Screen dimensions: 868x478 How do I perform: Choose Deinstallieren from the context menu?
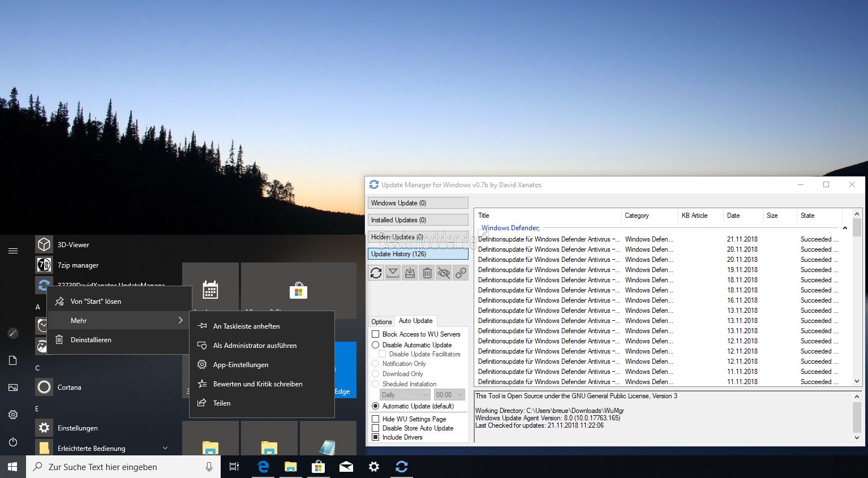[x=118, y=340]
